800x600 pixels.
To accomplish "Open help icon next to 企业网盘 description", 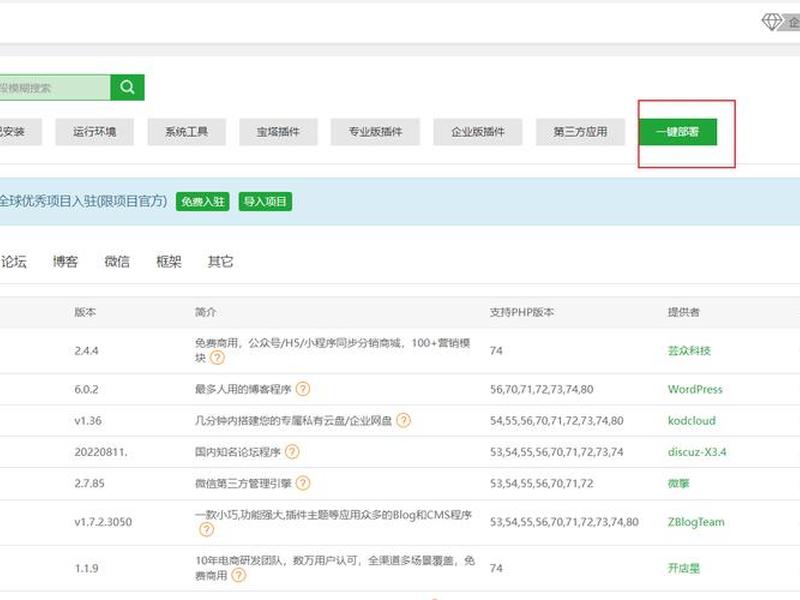I will coord(403,420).
